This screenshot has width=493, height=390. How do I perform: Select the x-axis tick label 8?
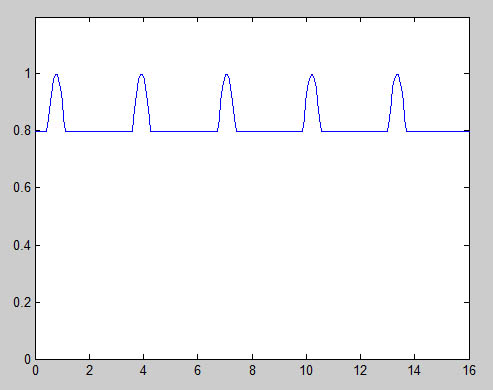[x=252, y=370]
